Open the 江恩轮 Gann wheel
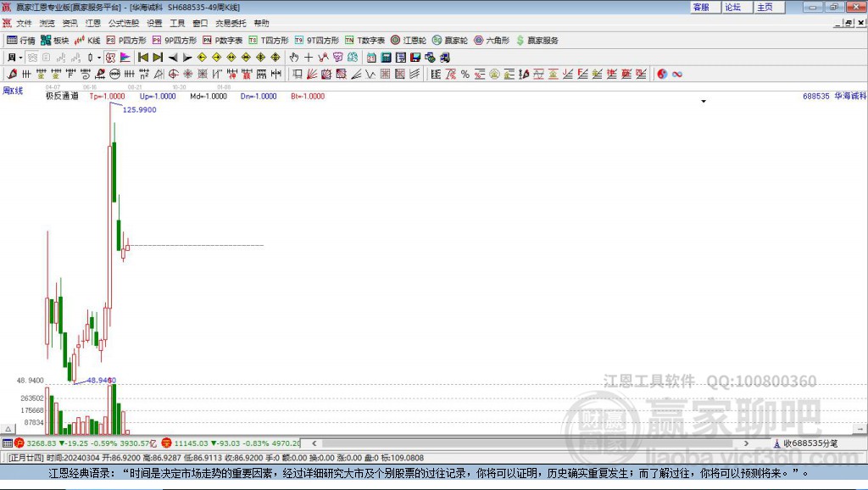The width and height of the screenshot is (868, 490). tap(409, 41)
